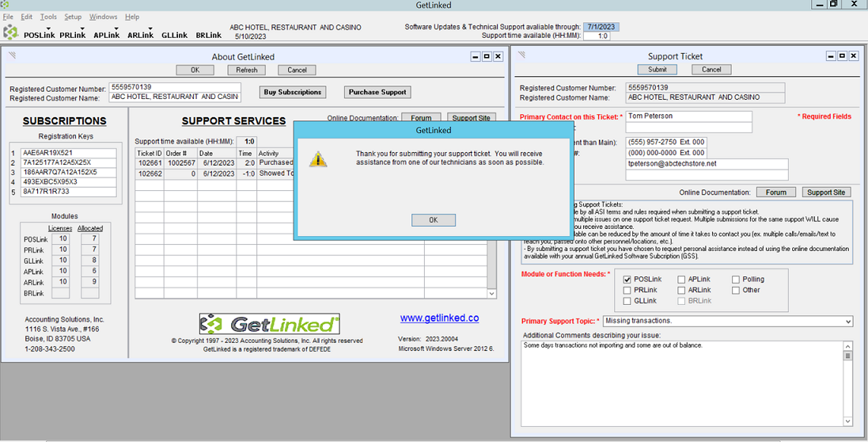The height and width of the screenshot is (442, 868).
Task: Click Registered Customer Name field in About window
Action: (x=175, y=97)
